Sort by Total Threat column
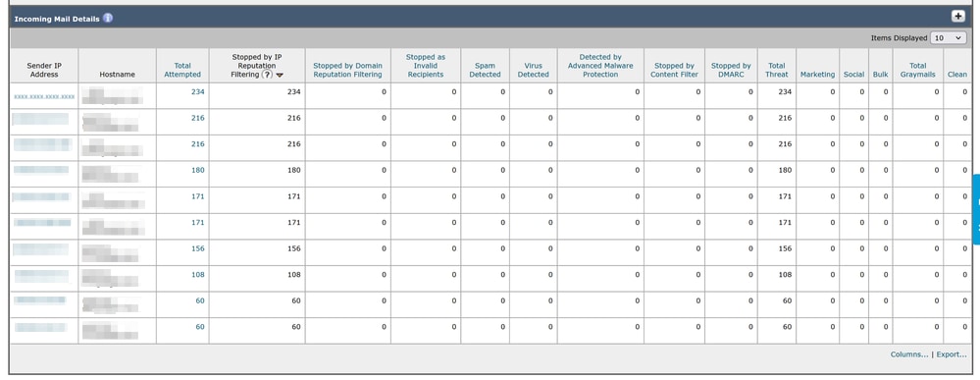 tap(777, 70)
